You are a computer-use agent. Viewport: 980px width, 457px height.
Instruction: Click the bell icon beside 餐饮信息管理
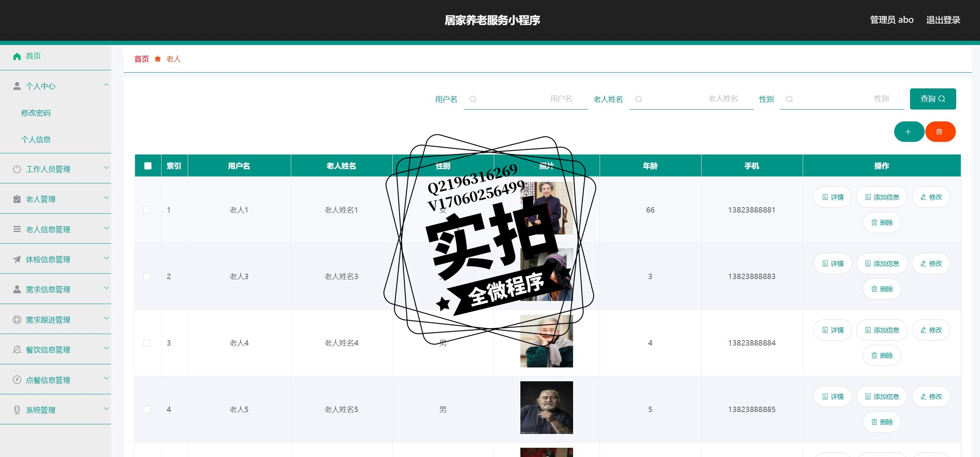[x=17, y=350]
